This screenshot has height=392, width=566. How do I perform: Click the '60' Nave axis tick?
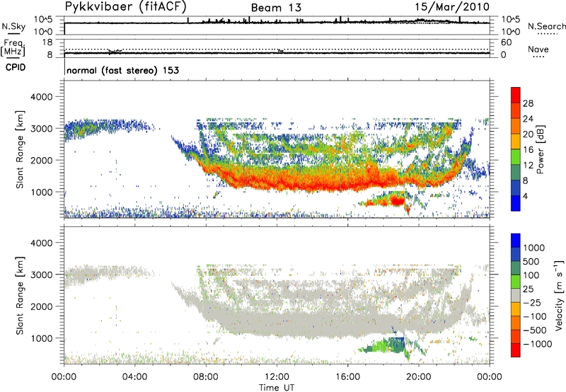point(506,42)
